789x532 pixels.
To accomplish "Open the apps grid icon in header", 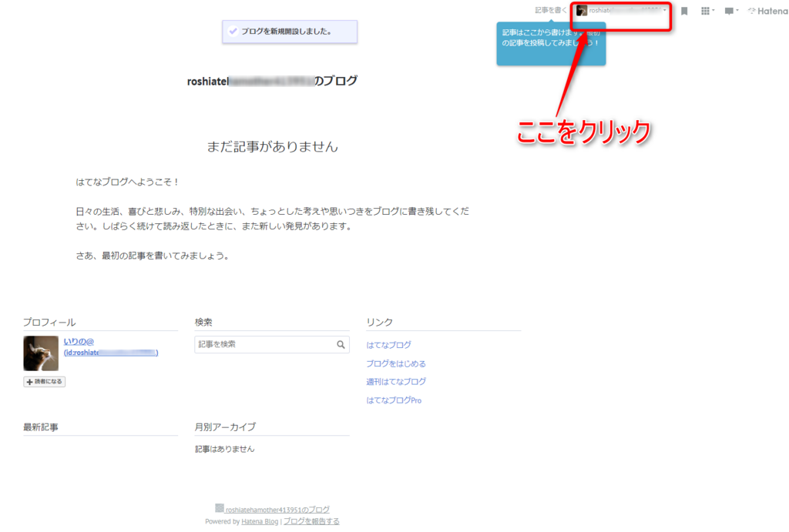I will pos(705,11).
